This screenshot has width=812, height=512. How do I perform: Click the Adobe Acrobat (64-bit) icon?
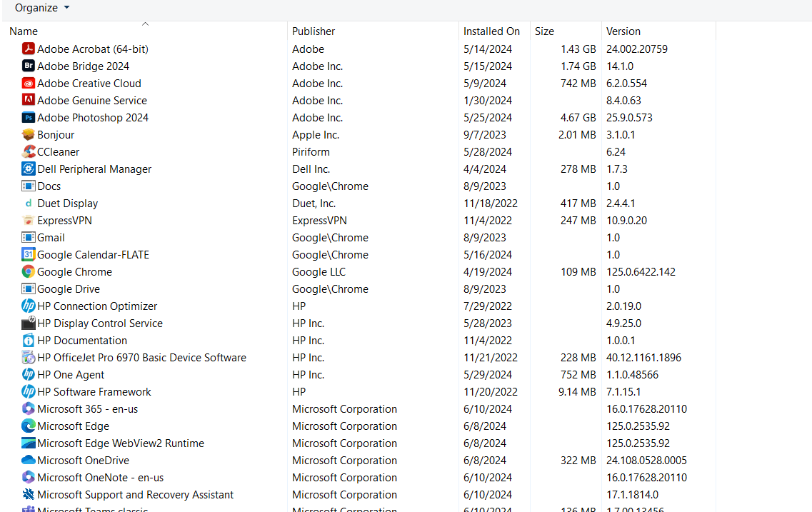pyautogui.click(x=27, y=49)
